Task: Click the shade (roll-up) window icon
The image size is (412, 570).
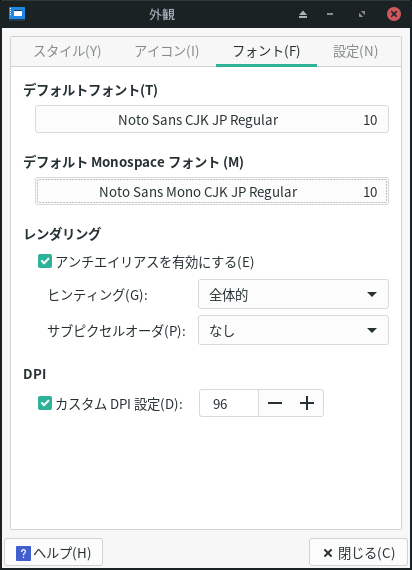Action: pos(303,14)
